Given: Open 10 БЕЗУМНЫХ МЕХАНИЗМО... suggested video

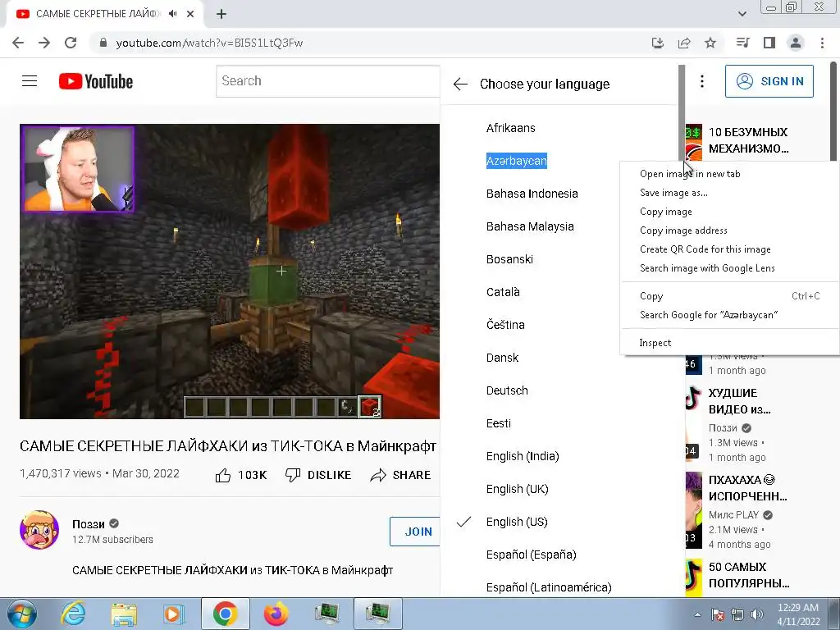Looking at the screenshot, I should point(748,140).
